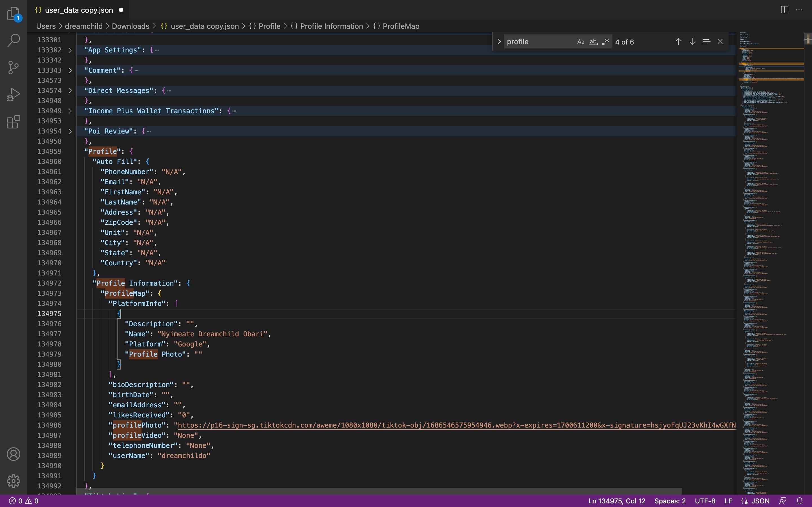Enable regular expression search

point(606,42)
